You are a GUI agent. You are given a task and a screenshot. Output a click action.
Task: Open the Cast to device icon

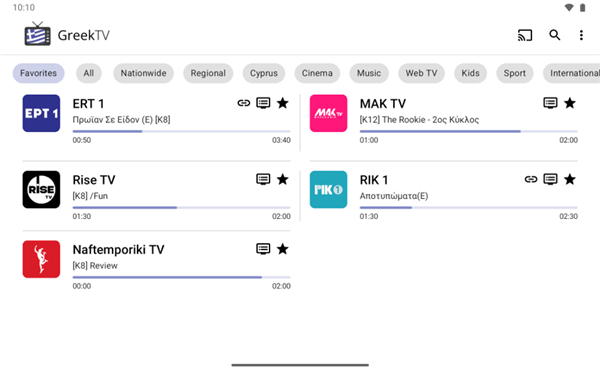[525, 35]
